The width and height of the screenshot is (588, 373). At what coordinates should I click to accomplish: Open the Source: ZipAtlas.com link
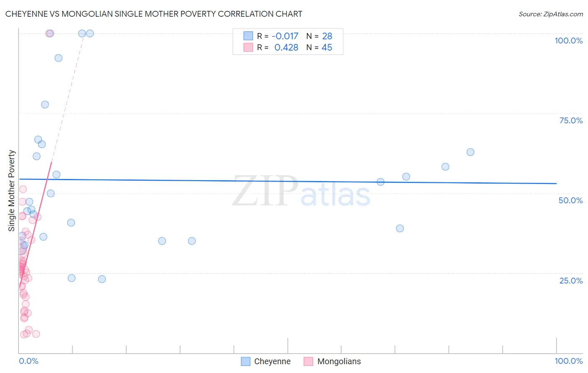pos(551,14)
